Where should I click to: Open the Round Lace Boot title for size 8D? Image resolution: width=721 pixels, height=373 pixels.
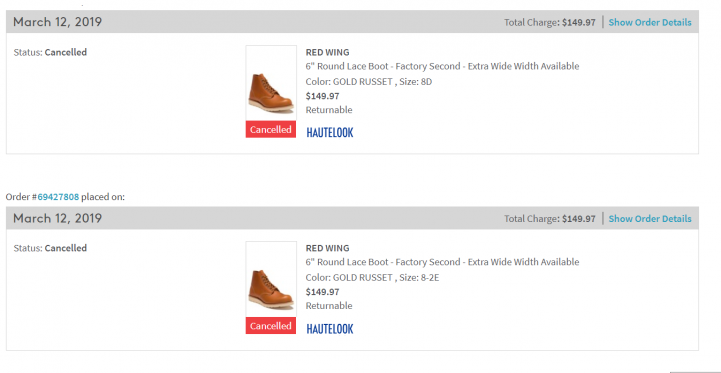442,66
